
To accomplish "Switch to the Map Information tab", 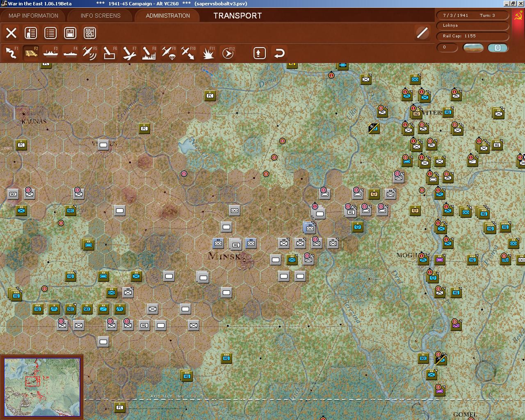I will 33,16.
